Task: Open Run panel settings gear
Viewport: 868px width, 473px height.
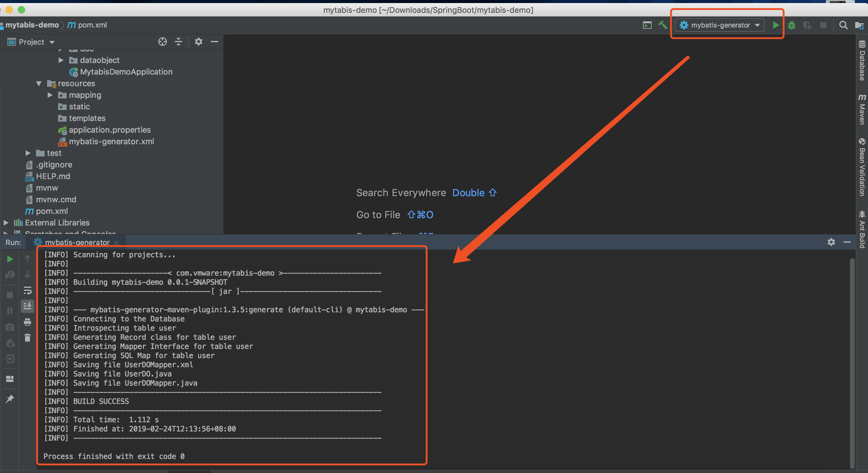Action: point(831,242)
